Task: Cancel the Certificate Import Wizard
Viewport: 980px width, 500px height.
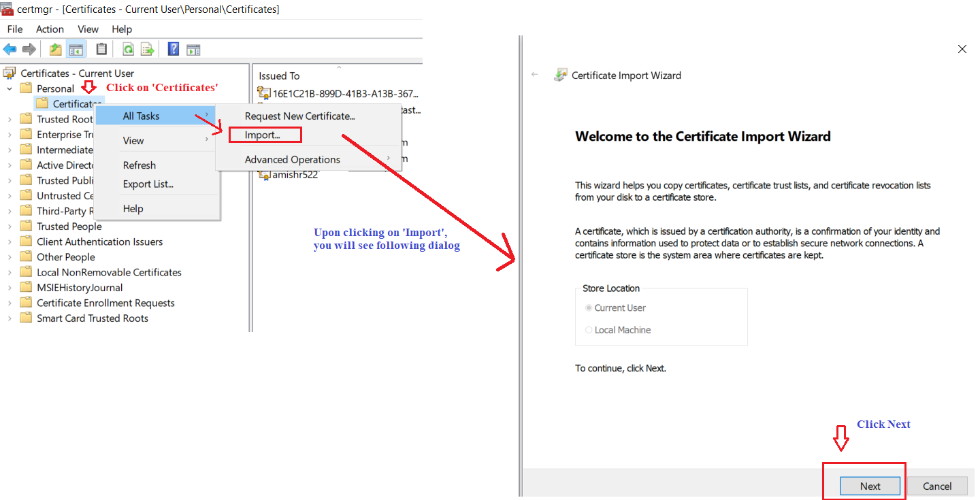Action: pos(938,486)
